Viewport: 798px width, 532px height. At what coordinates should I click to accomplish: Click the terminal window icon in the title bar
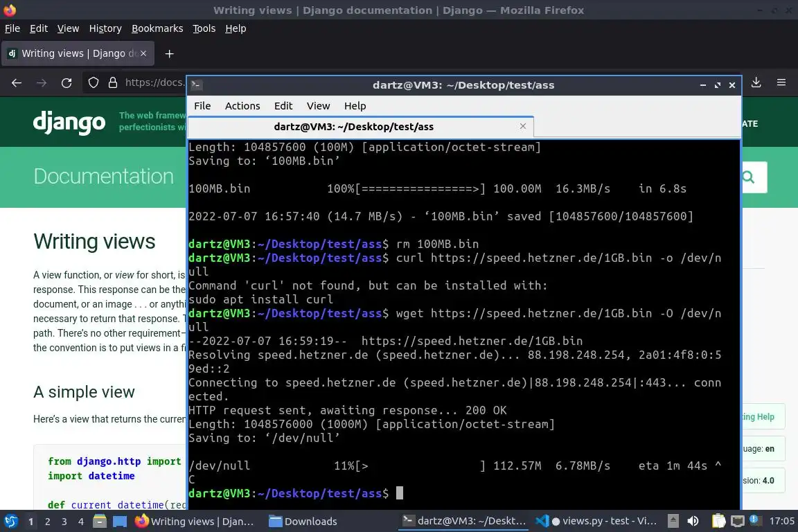[x=197, y=85]
